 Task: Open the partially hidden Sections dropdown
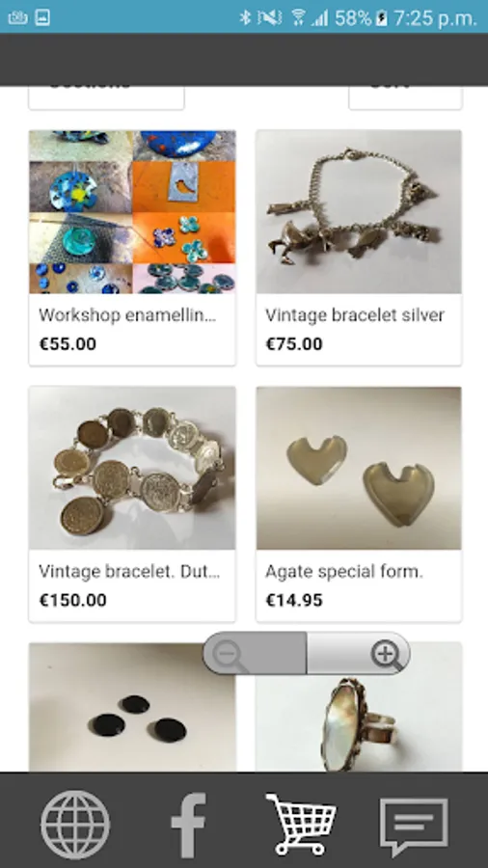coord(106,97)
